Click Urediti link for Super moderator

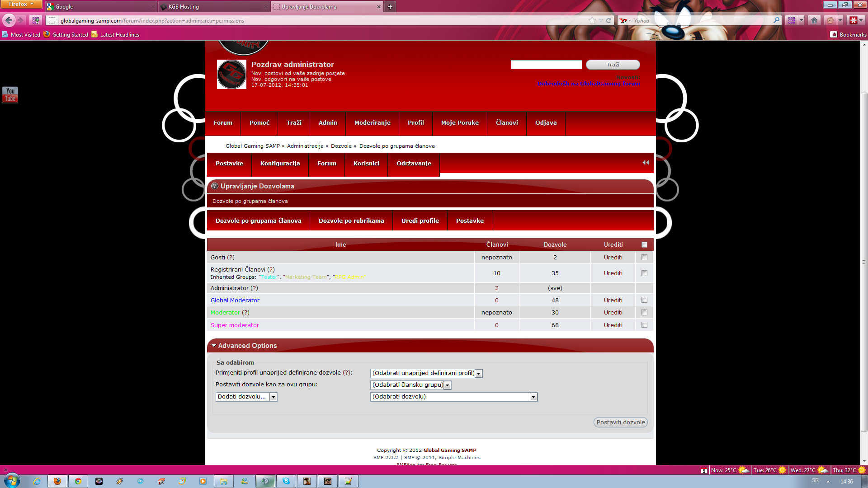tap(613, 325)
